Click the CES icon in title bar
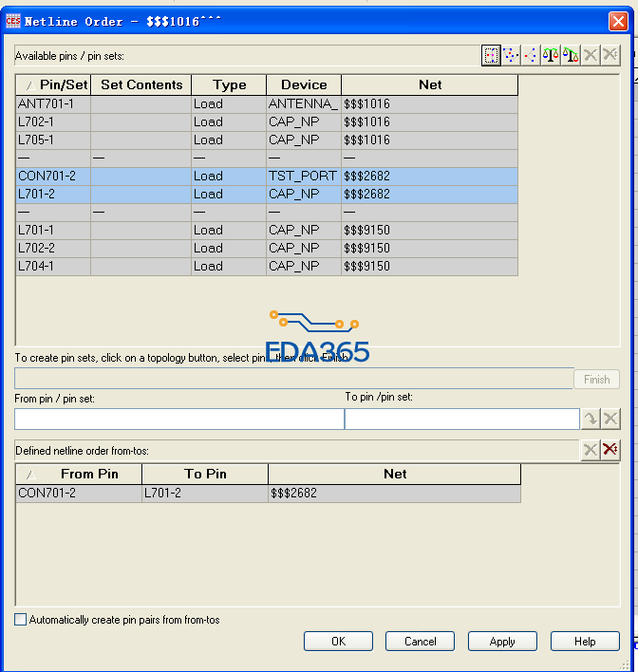This screenshot has height=672, width=638. point(13,21)
